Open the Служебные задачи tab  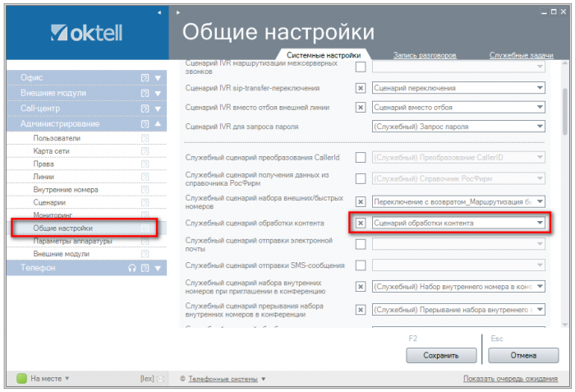[521, 54]
